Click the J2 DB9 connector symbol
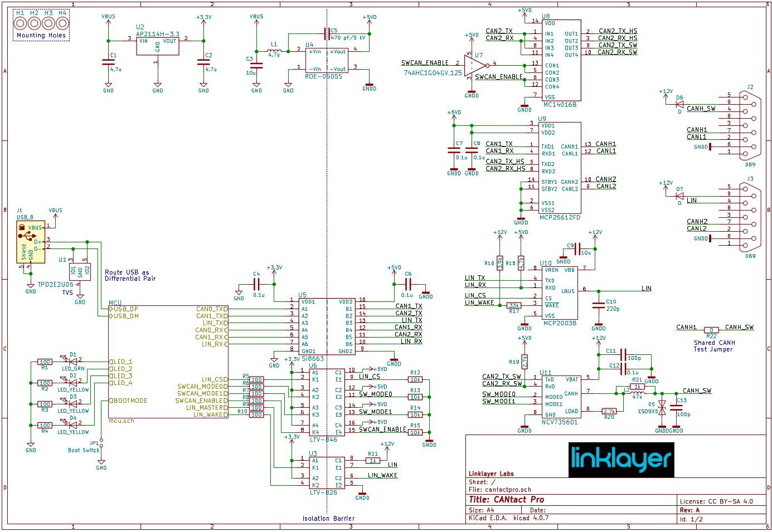This screenshot has height=532, width=772. pos(750,126)
